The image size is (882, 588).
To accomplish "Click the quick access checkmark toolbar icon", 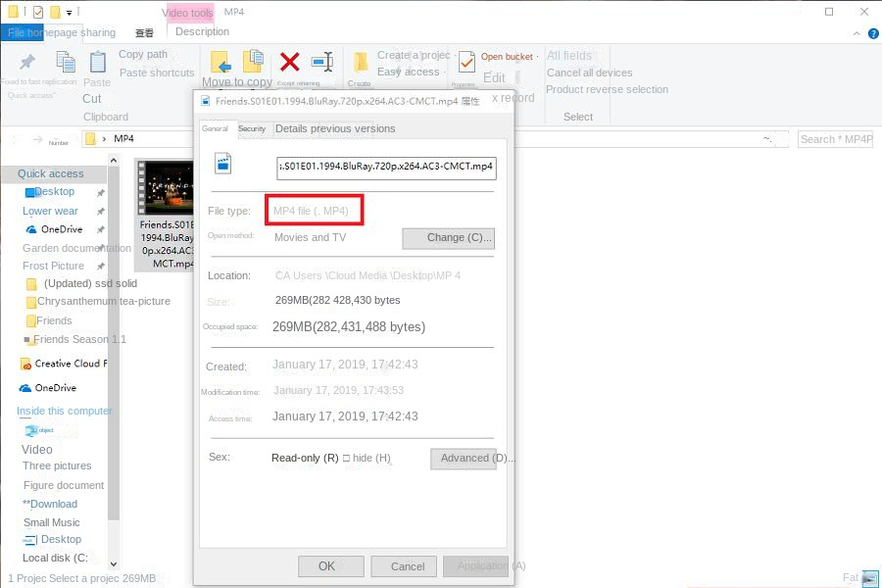I will click(38, 12).
